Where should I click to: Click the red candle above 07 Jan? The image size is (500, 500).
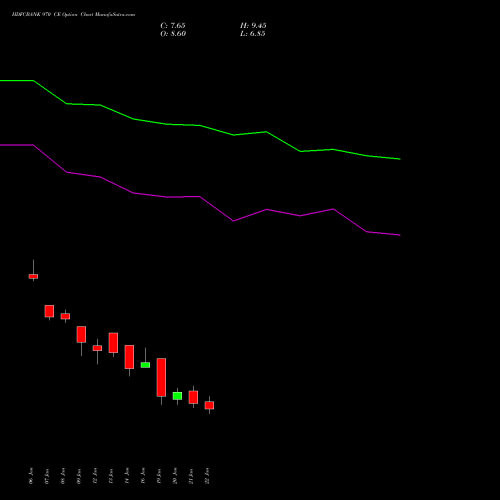click(x=49, y=311)
